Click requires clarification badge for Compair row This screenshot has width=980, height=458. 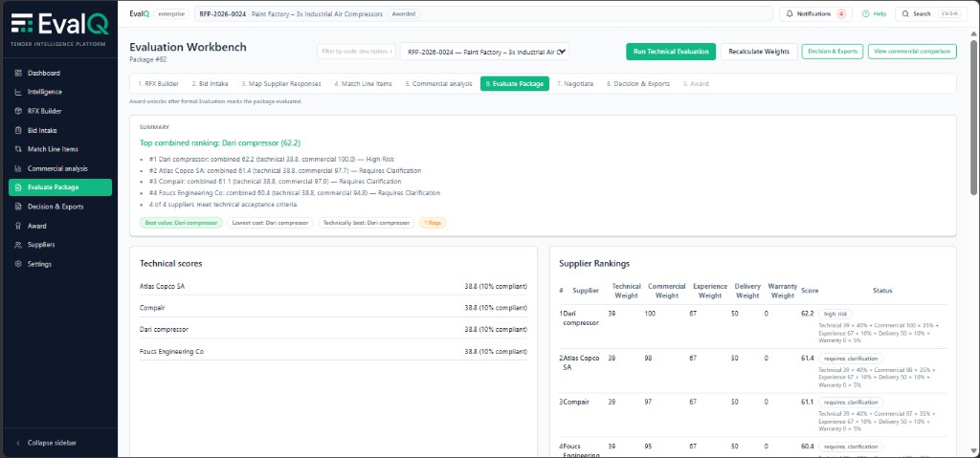pyautogui.click(x=851, y=403)
